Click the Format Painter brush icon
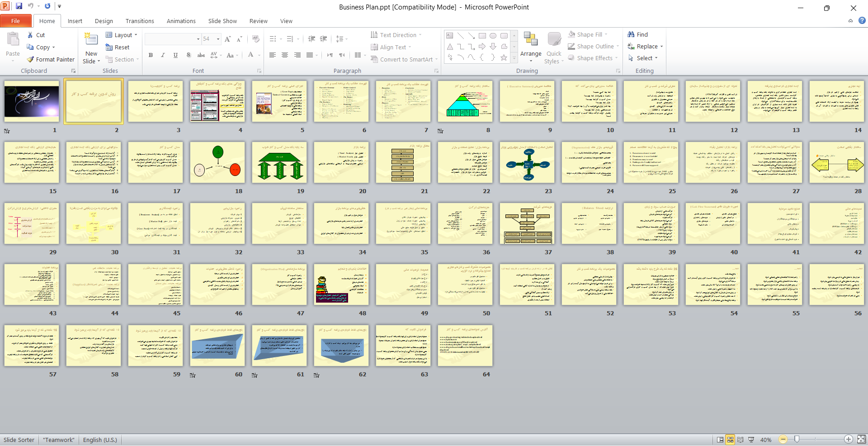Viewport: 868px width, 446px height. (30, 59)
